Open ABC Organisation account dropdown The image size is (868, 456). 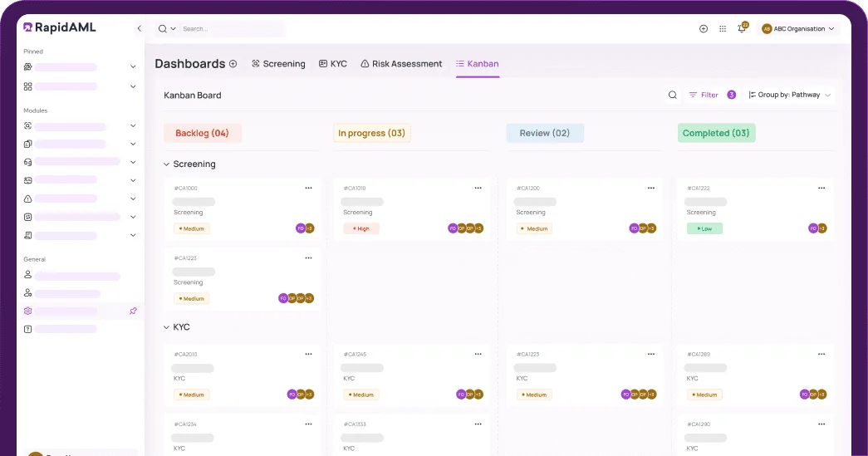tap(800, 29)
